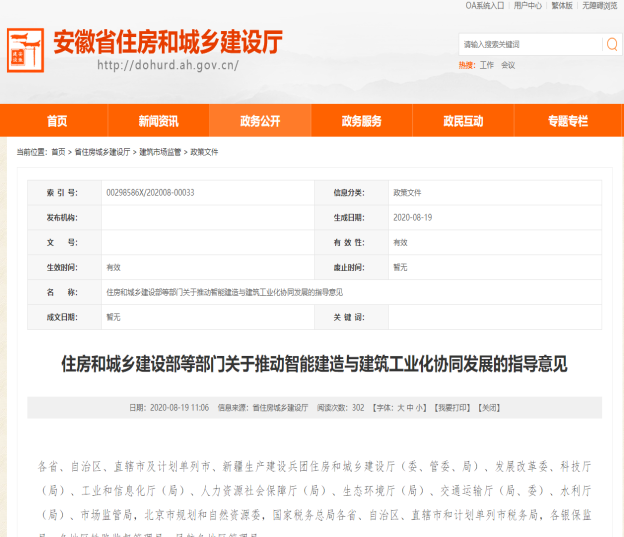Open 政民互动 navigation tab
The image size is (624, 537).
click(x=463, y=121)
